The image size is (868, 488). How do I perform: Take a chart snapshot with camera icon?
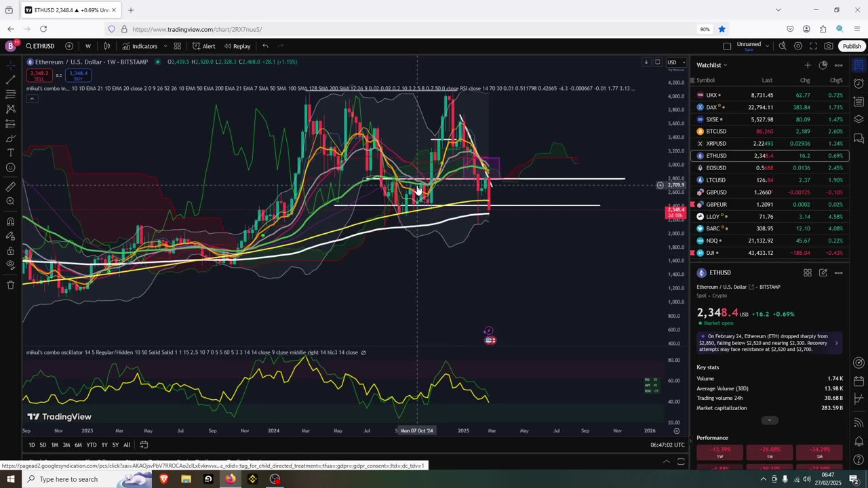tap(829, 46)
